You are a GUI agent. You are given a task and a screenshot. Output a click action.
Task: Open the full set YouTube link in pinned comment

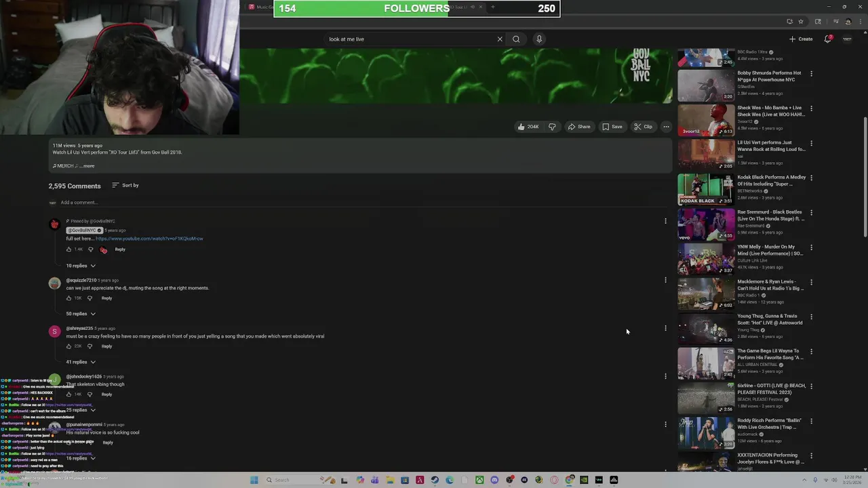click(x=149, y=239)
